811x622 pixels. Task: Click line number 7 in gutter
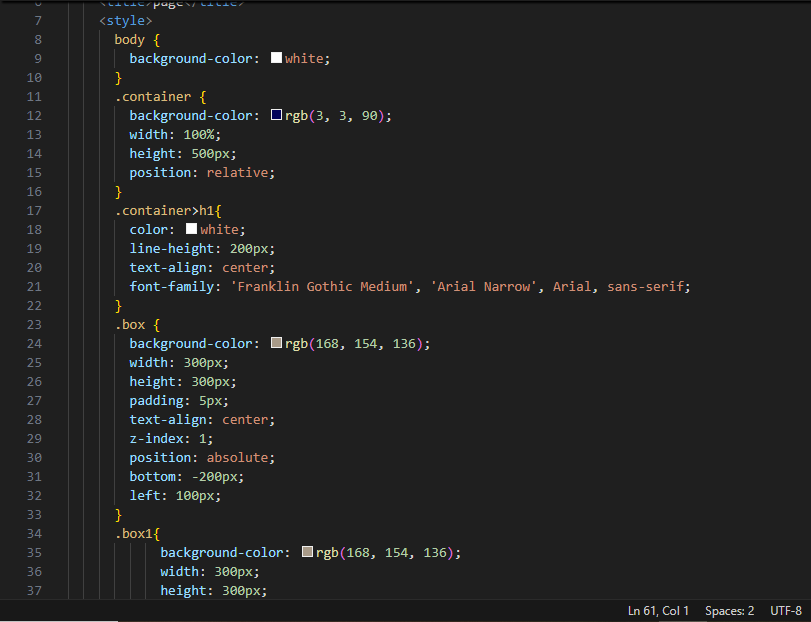38,21
